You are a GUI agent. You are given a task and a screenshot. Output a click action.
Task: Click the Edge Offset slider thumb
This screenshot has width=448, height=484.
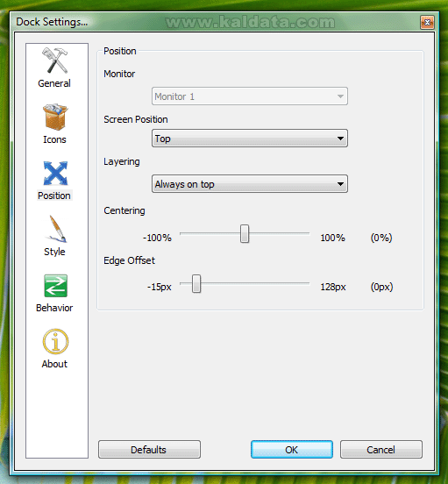(196, 283)
